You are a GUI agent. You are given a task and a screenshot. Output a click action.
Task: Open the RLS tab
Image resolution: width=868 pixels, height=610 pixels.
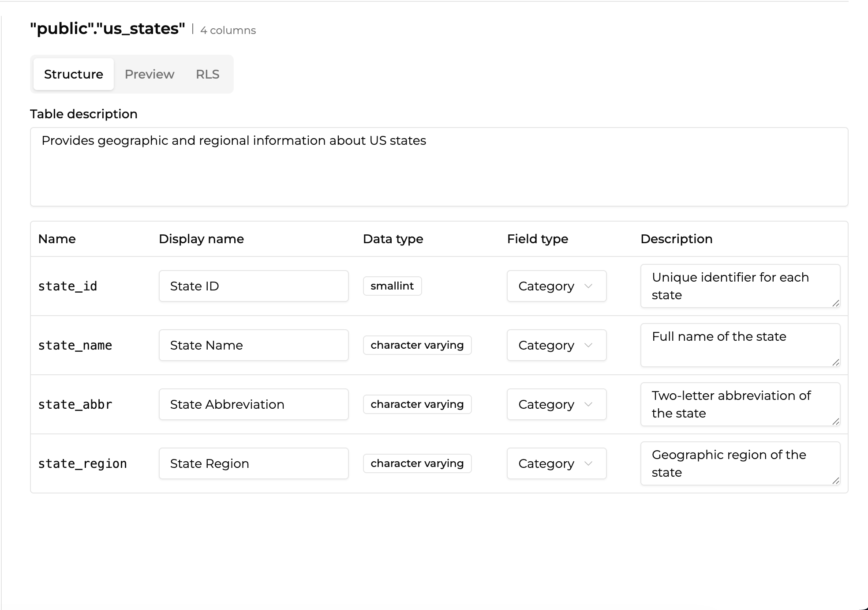tap(207, 74)
